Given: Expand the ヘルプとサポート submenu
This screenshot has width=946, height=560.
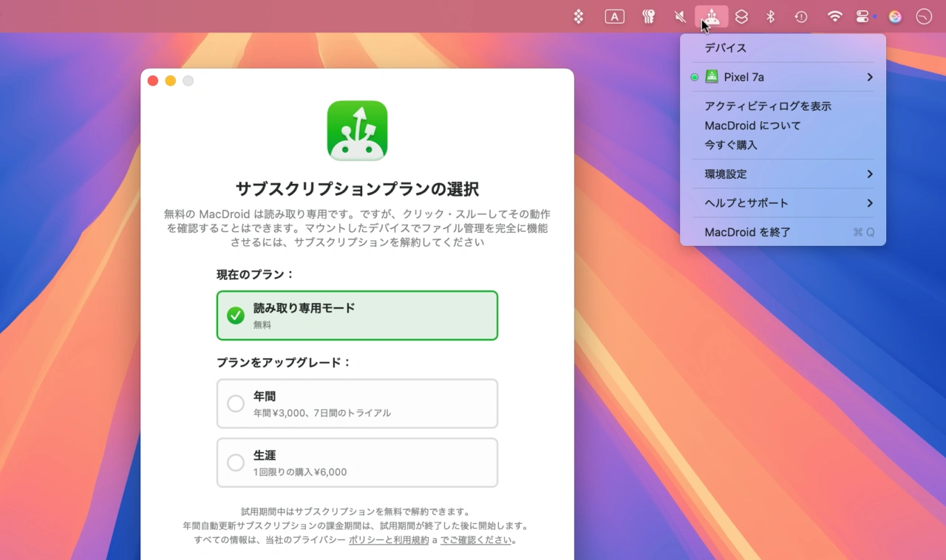Looking at the screenshot, I should click(x=783, y=203).
